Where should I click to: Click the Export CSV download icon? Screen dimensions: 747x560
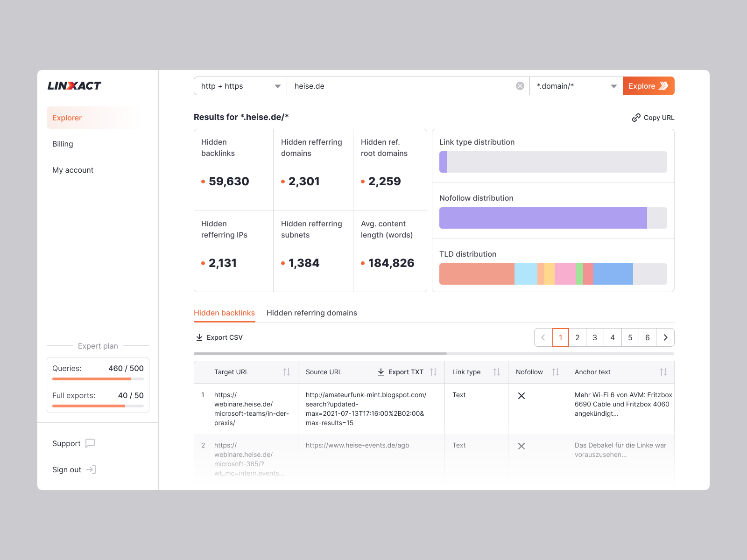[200, 337]
